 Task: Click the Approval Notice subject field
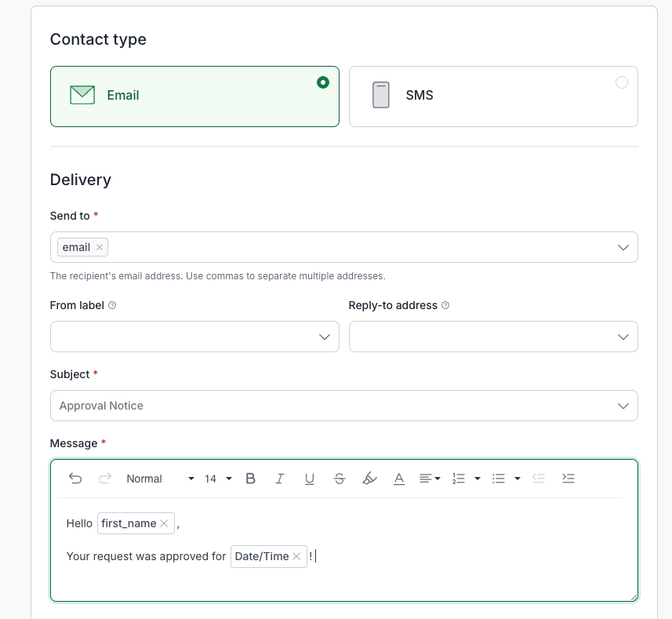click(x=344, y=406)
